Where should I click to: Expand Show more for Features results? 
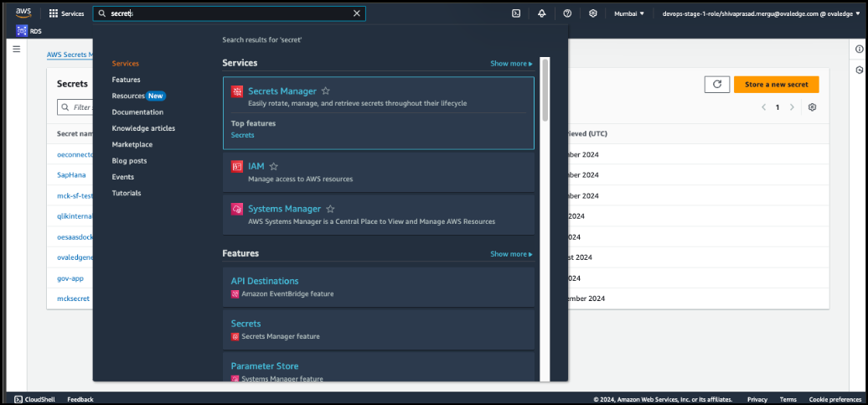tap(511, 254)
